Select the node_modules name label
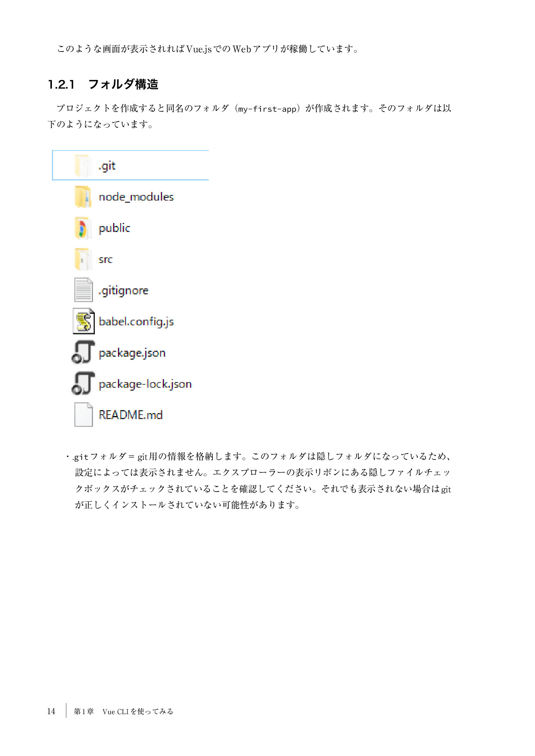The image size is (535, 756). coord(136,197)
